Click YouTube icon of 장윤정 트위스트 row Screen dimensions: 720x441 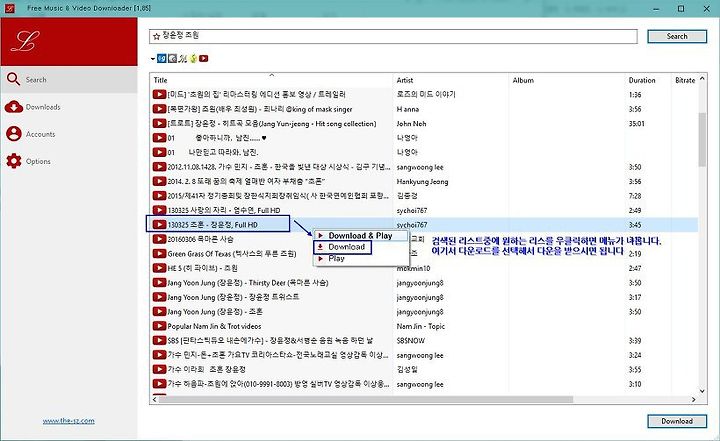pos(159,297)
